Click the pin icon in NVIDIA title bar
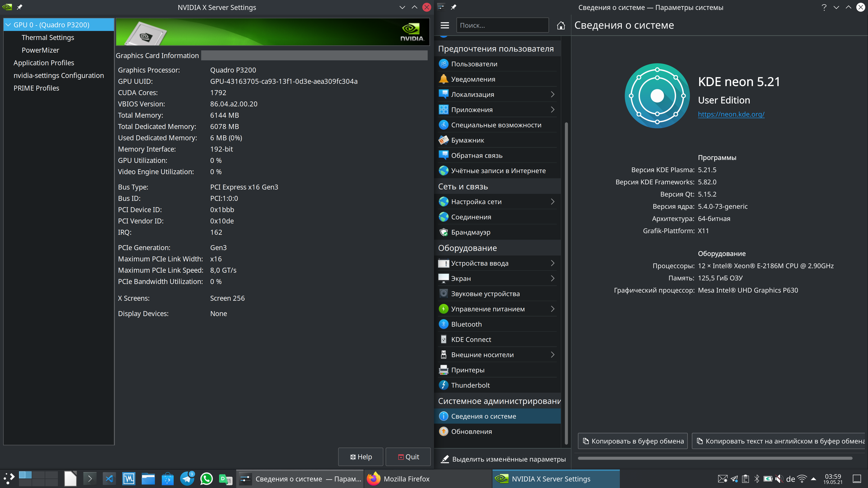 [19, 7]
